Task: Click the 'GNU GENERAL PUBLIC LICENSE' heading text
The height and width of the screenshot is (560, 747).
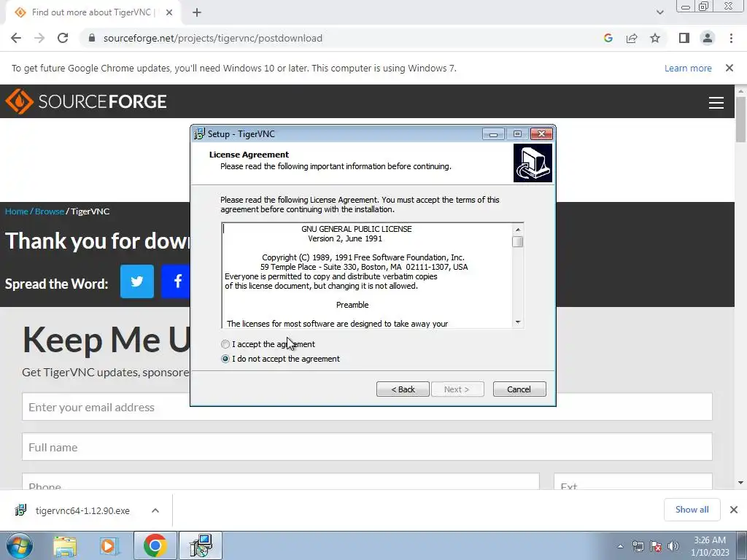Action: tap(356, 229)
